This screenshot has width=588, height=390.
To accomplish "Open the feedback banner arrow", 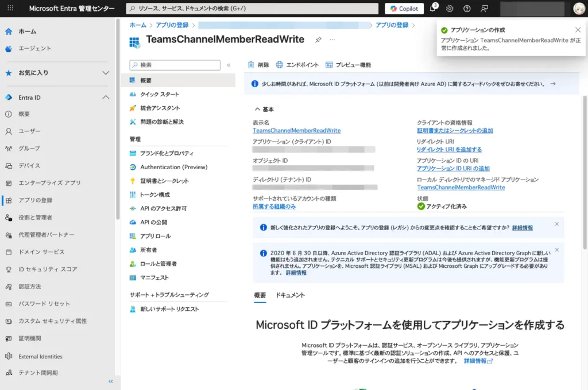I will 553,84.
